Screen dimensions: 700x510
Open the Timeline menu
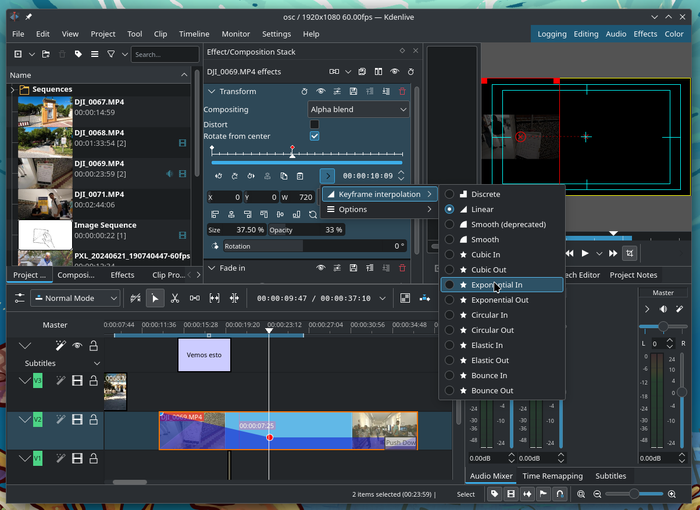[194, 34]
